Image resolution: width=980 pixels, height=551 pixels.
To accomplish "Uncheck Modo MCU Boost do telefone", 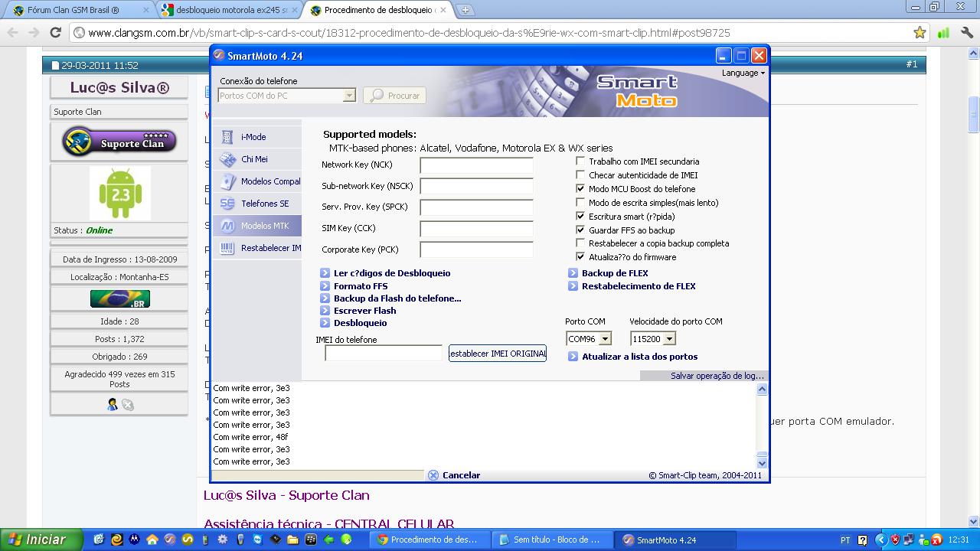I will click(x=580, y=189).
